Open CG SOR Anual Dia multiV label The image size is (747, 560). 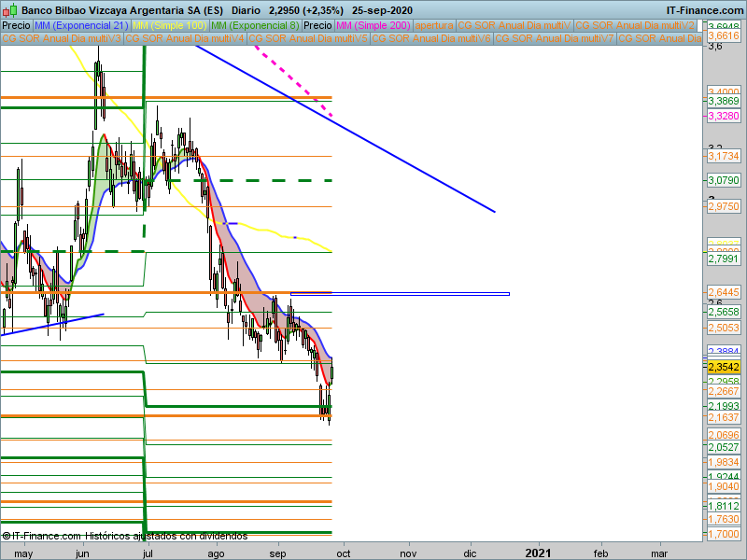pyautogui.click(x=514, y=25)
